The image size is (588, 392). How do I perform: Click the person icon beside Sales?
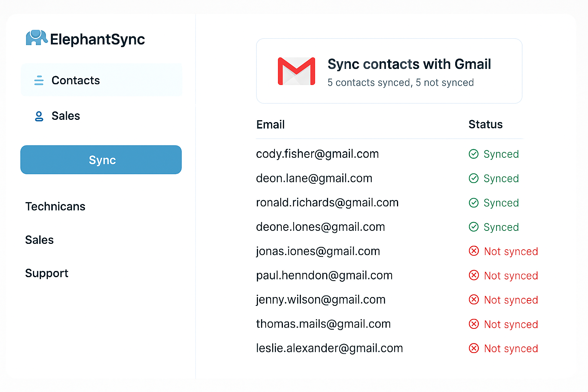point(39,116)
